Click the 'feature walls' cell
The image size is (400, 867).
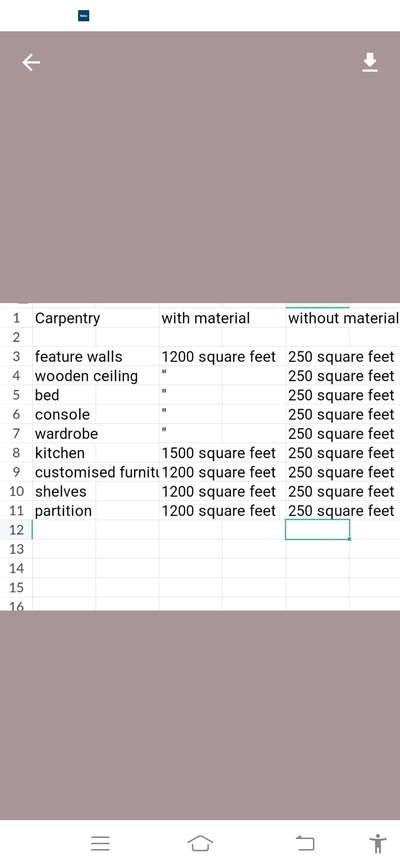(x=96, y=357)
